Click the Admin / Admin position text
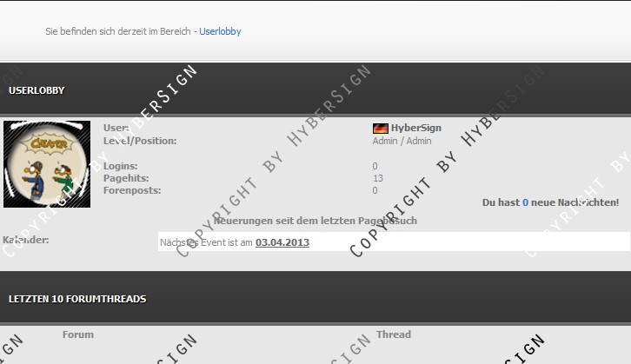 tap(402, 141)
